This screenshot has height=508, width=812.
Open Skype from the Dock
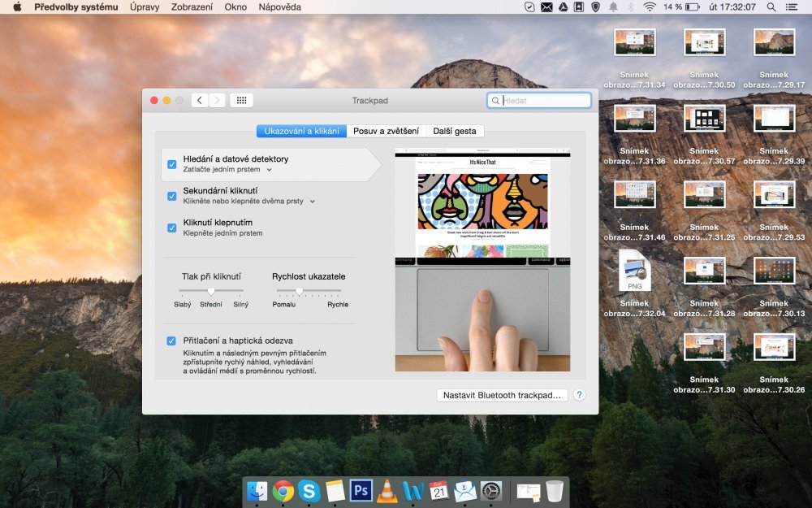[x=309, y=491]
